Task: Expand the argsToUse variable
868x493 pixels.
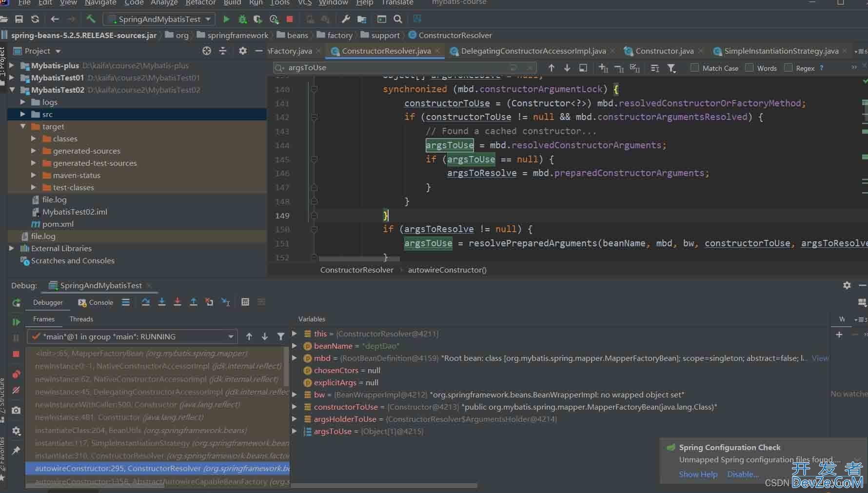Action: 294,431
